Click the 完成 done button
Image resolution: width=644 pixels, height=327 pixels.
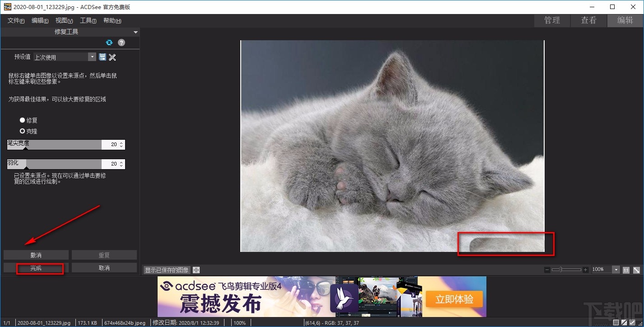36,268
